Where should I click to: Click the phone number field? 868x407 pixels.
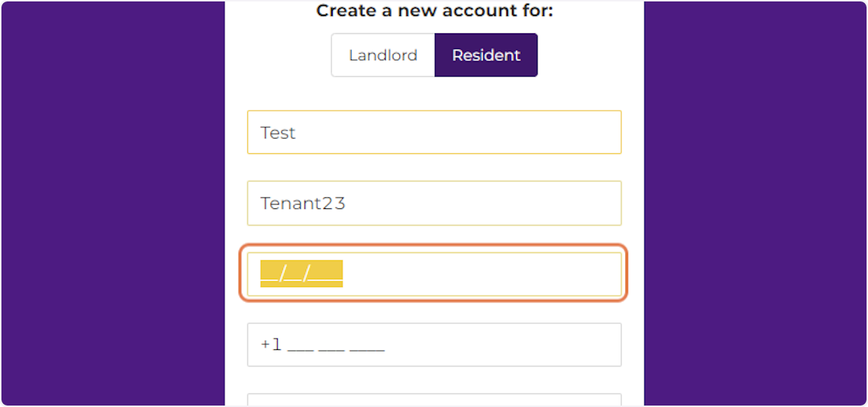(434, 345)
